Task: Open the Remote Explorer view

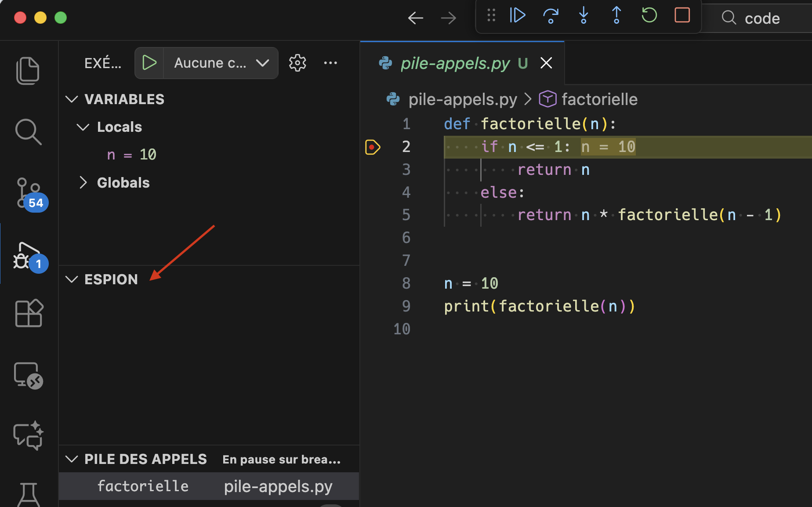Action: 28,375
